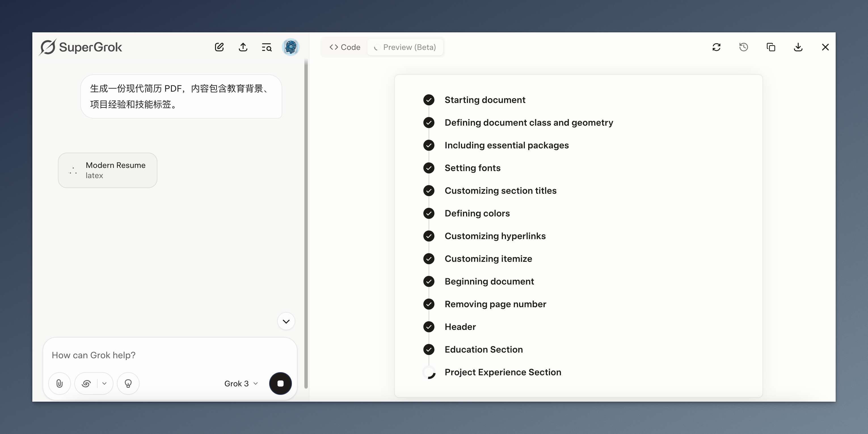
Task: Open the Grok 3 model selector
Action: pyautogui.click(x=241, y=384)
